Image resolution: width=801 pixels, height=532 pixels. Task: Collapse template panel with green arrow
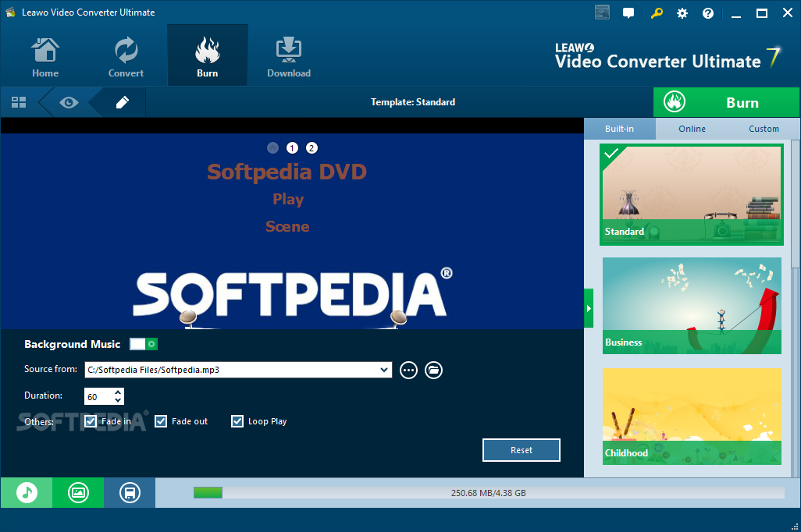click(589, 308)
